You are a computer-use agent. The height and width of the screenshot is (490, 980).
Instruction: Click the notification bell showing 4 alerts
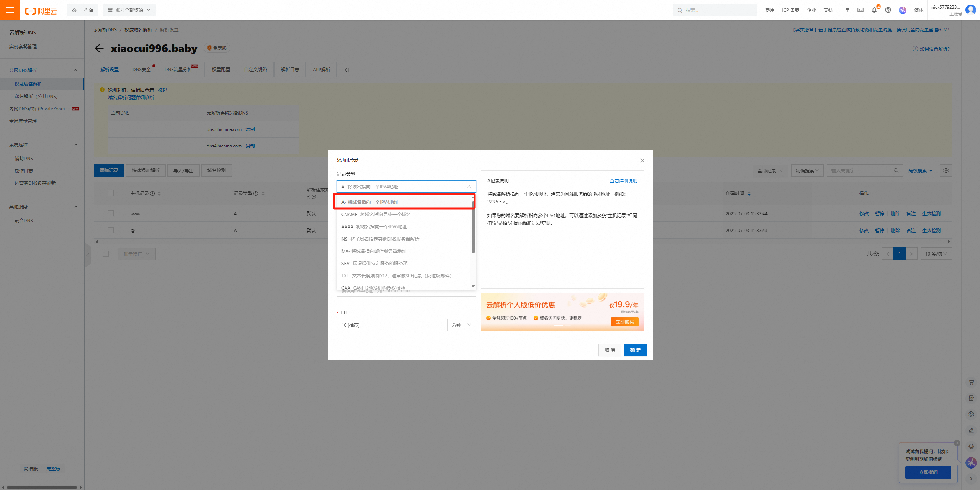tap(874, 10)
